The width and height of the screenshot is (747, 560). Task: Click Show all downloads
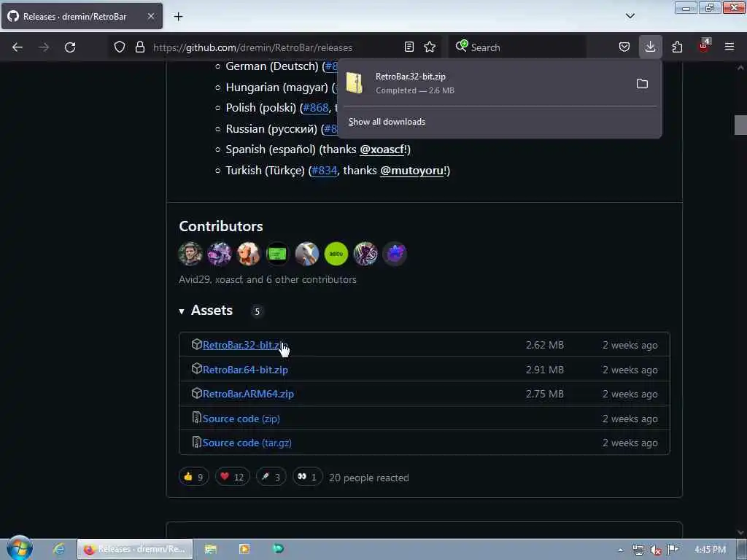click(387, 122)
